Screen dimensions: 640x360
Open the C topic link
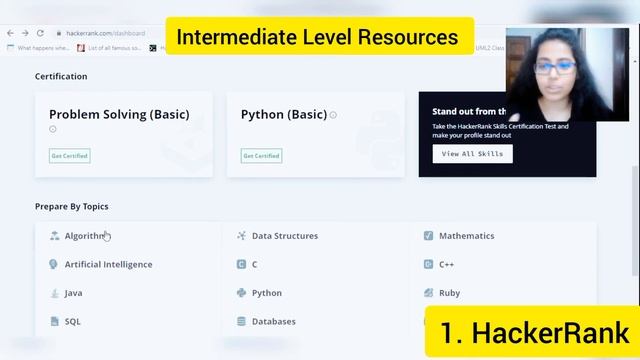coord(254,264)
